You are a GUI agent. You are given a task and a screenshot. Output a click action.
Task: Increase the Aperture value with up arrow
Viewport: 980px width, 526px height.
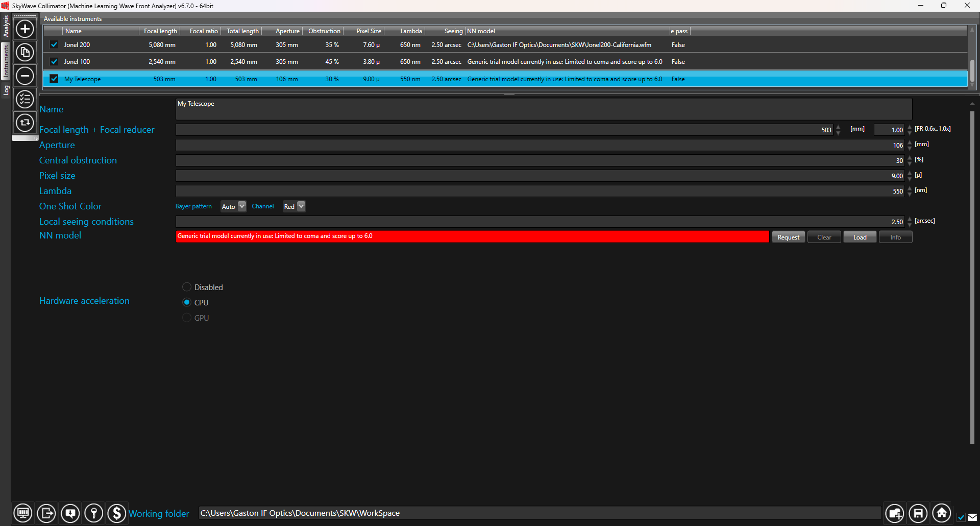pyautogui.click(x=910, y=142)
